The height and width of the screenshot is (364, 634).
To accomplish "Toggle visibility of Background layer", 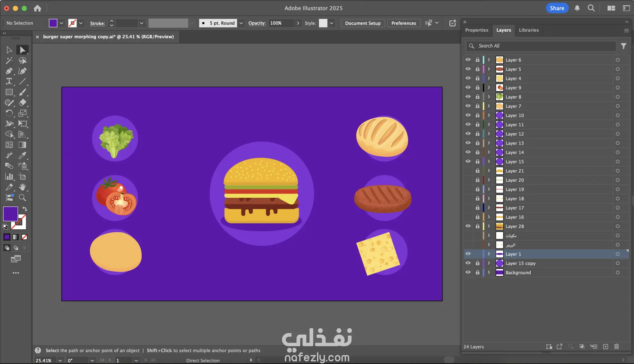I will pos(468,272).
